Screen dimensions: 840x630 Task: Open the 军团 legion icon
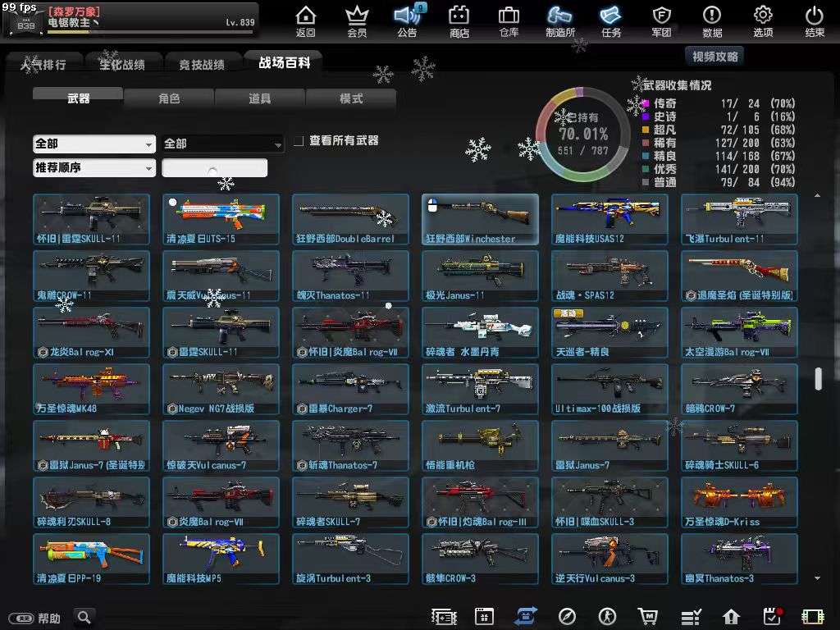point(661,21)
